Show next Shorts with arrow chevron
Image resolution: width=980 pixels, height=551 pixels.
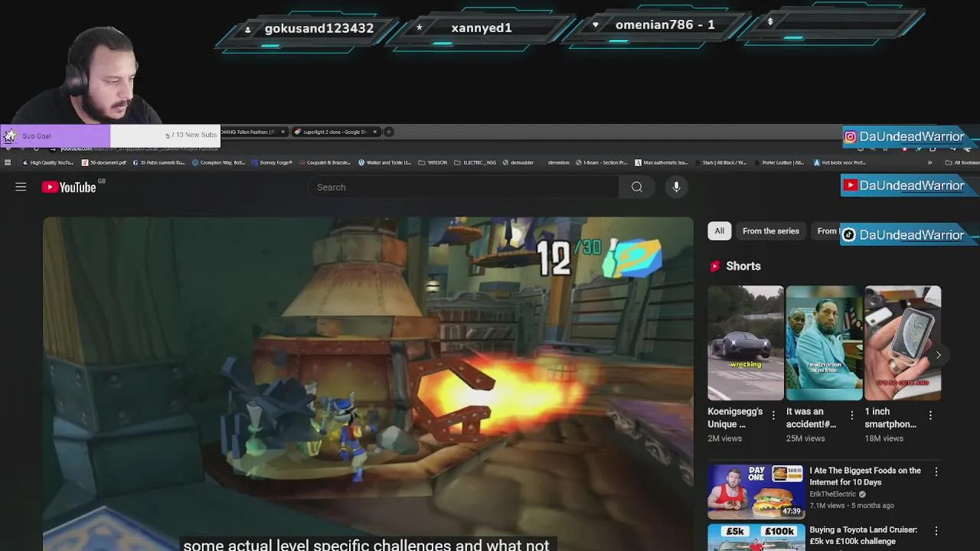pyautogui.click(x=938, y=355)
